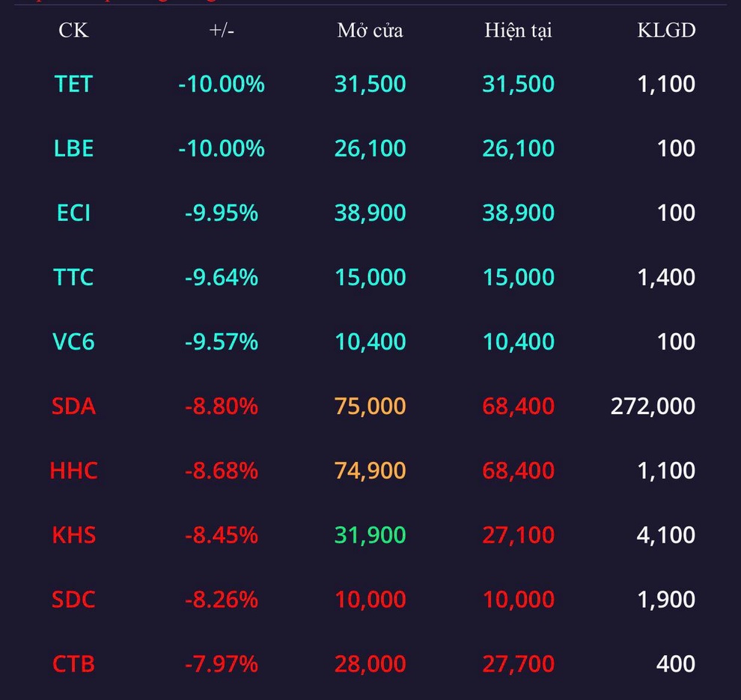Click the CTB stock ticker
This screenshot has width=741, height=700.
point(73,664)
